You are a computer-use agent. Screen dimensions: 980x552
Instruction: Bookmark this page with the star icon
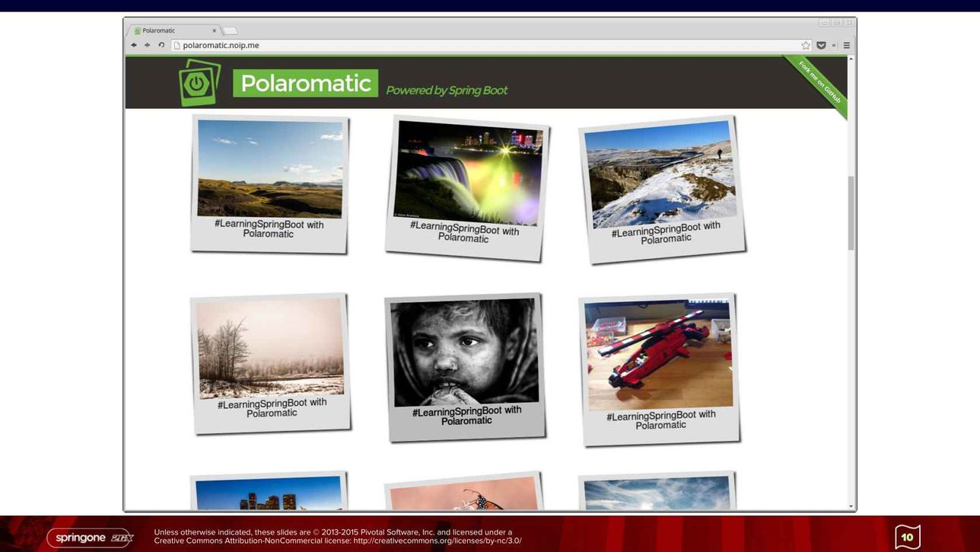coord(806,45)
